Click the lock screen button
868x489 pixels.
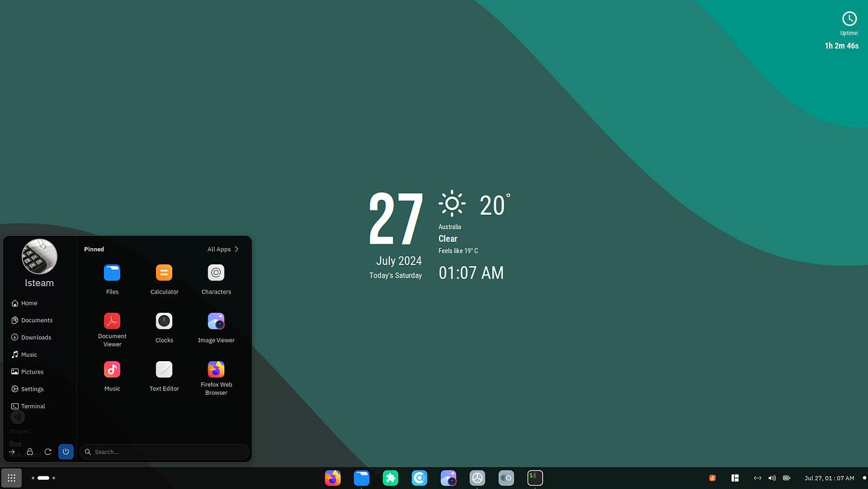tap(30, 452)
